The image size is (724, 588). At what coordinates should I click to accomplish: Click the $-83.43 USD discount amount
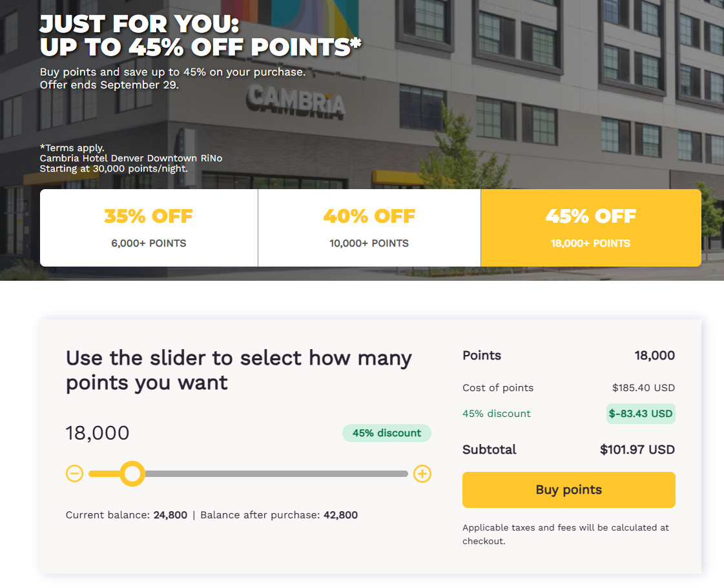tap(641, 414)
